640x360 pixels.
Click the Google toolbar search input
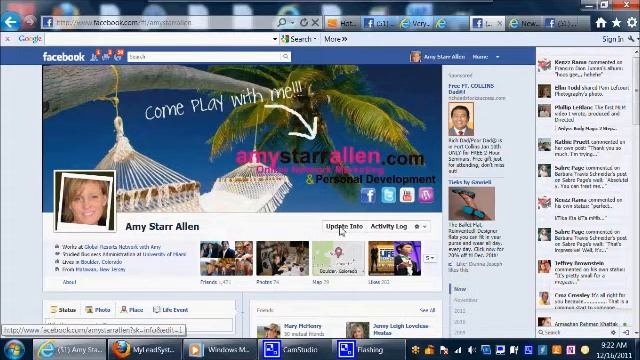(158, 39)
